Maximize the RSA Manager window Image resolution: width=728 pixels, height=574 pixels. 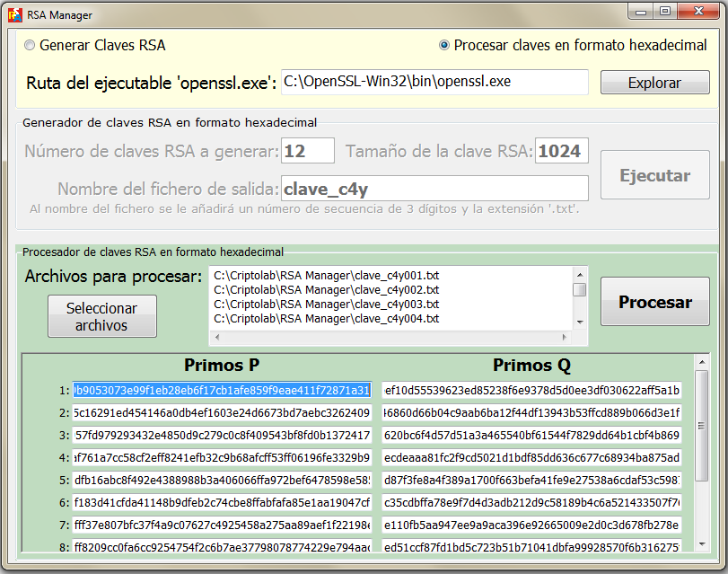(x=665, y=12)
